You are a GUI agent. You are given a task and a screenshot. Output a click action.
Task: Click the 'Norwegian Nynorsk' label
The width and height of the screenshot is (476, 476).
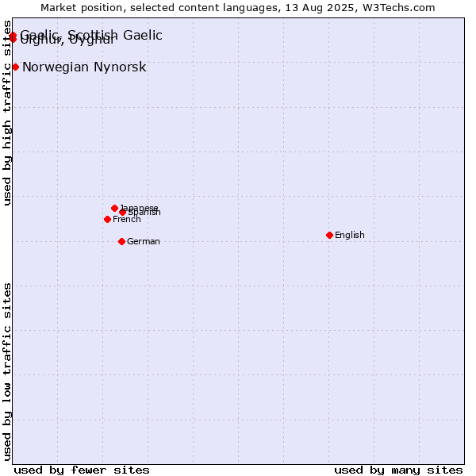coord(84,67)
